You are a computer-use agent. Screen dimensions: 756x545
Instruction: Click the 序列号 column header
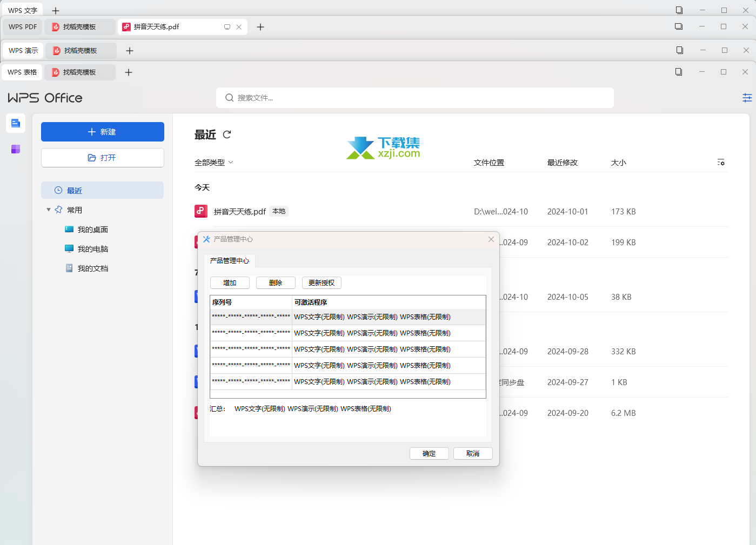click(251, 302)
